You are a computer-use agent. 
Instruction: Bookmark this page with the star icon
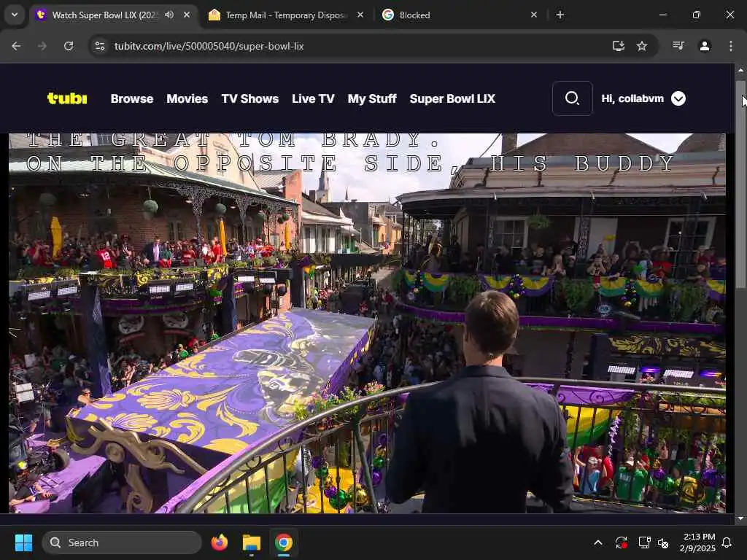[642, 46]
